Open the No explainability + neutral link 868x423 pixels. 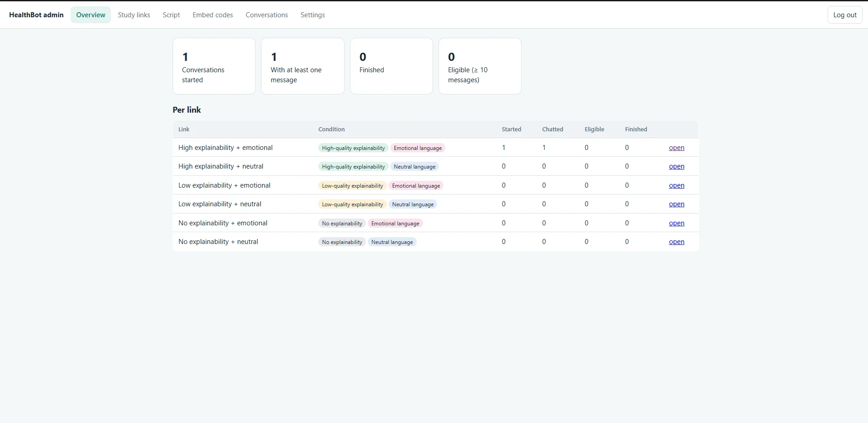pyautogui.click(x=676, y=242)
